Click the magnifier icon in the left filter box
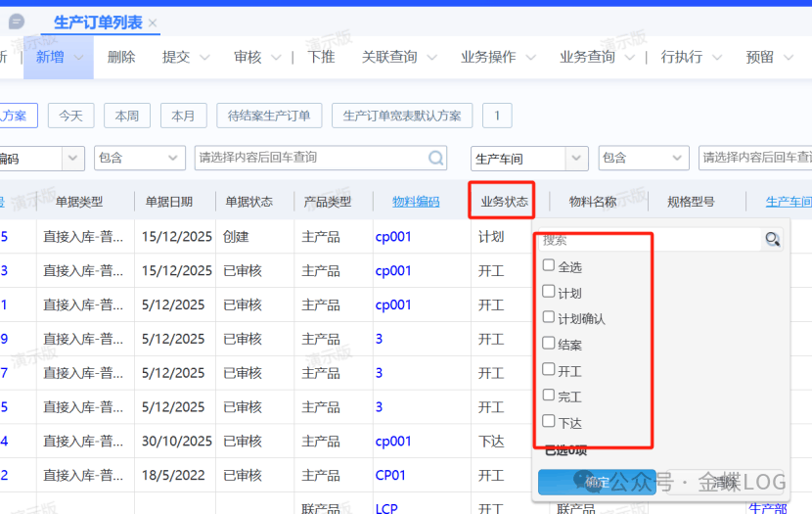 pyautogui.click(x=436, y=158)
